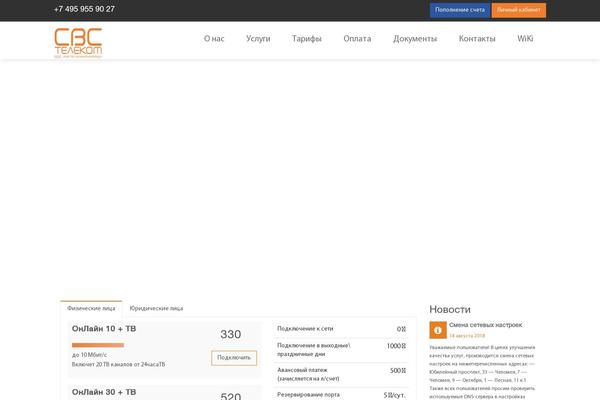Click the price 330
The image size is (600, 400).
coord(230,334)
